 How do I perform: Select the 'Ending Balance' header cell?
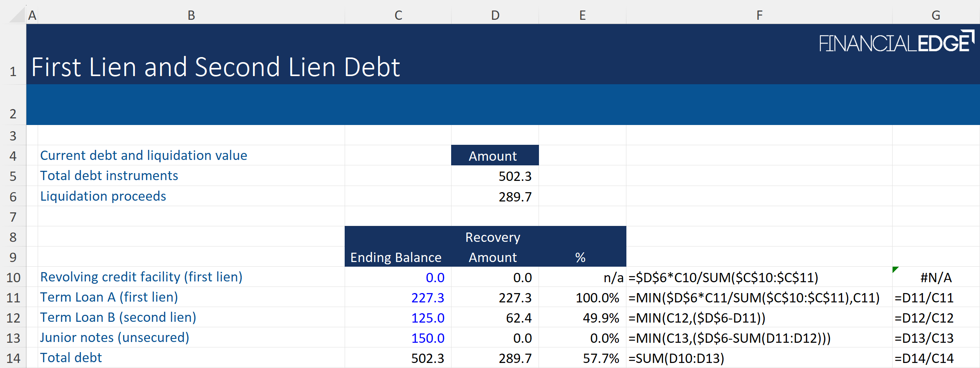coord(396,257)
